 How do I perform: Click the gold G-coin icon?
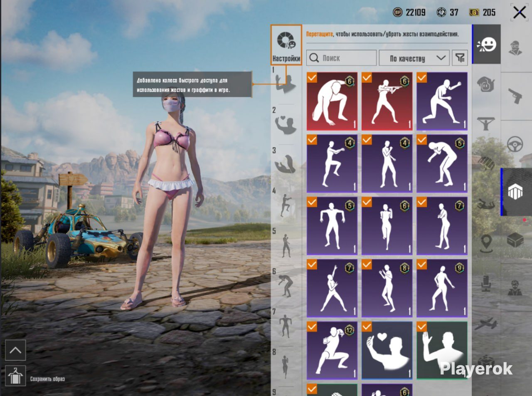click(x=474, y=12)
